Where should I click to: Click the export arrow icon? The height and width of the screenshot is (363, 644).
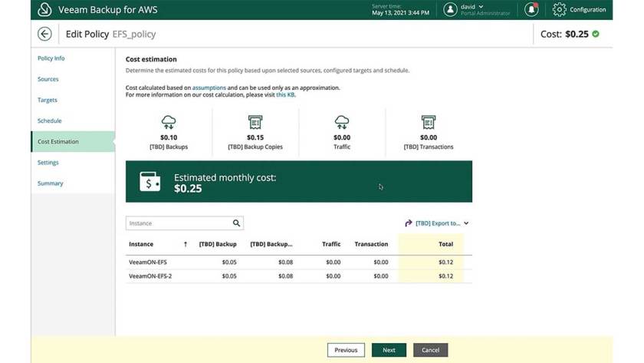point(408,223)
